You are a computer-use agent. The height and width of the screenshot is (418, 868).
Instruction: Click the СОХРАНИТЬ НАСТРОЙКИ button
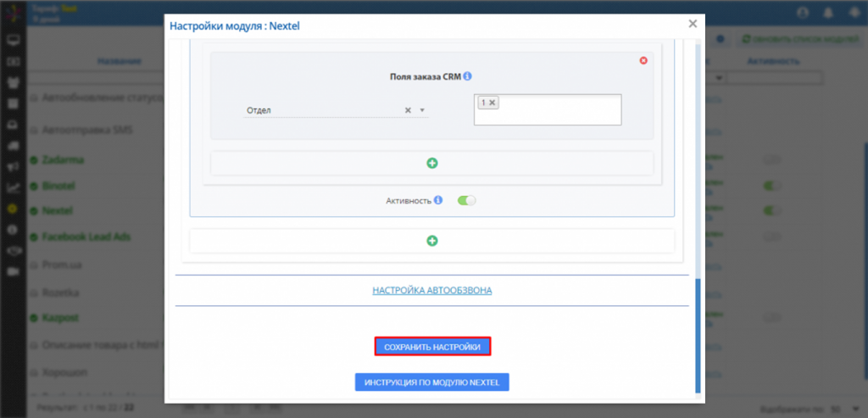(x=432, y=347)
